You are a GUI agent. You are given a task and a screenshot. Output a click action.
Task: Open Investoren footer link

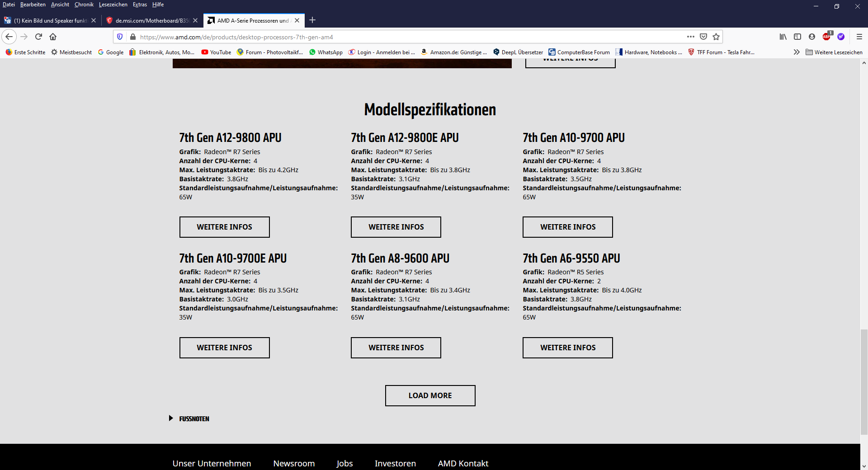pyautogui.click(x=395, y=463)
